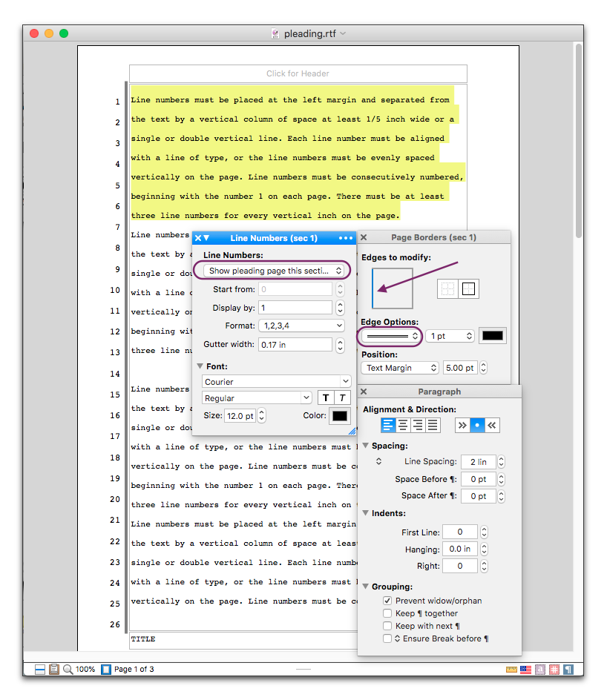Open the Courier font family dropdown

click(277, 381)
